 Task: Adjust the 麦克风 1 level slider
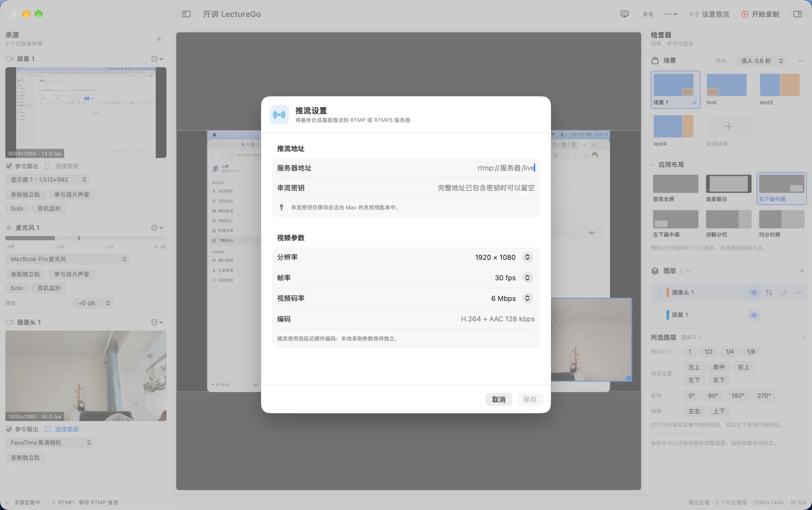point(86,238)
